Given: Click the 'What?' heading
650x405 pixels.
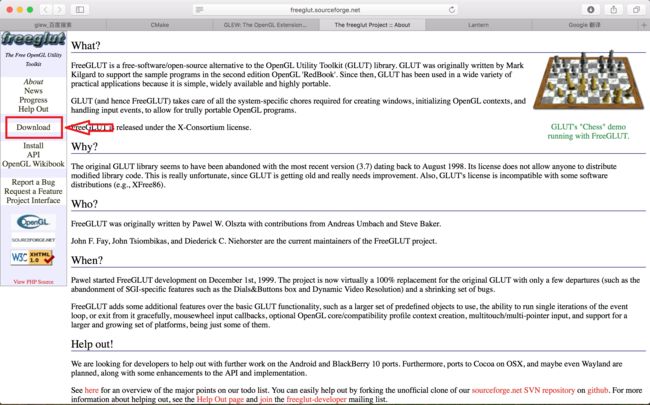Looking at the screenshot, I should (85, 45).
